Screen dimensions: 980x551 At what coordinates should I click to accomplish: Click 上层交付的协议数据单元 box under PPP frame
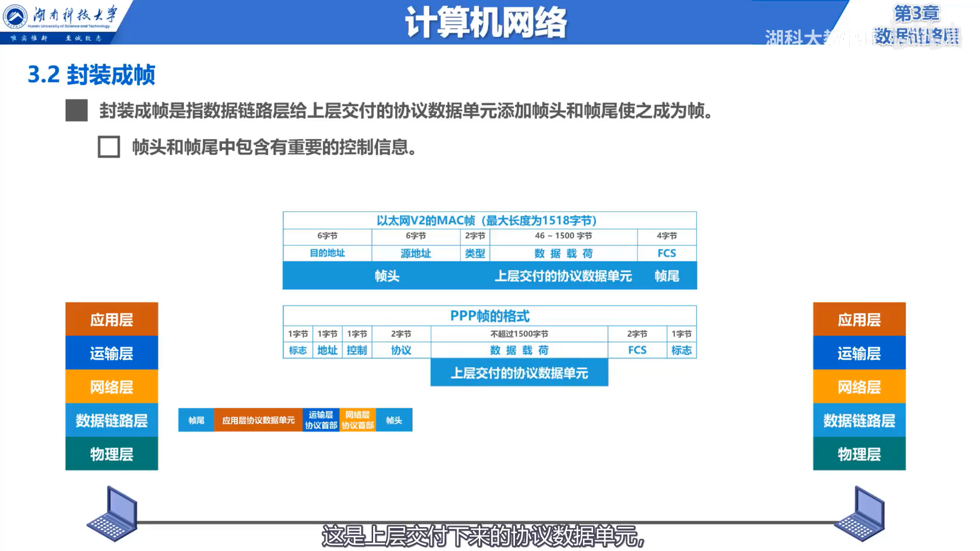point(520,372)
